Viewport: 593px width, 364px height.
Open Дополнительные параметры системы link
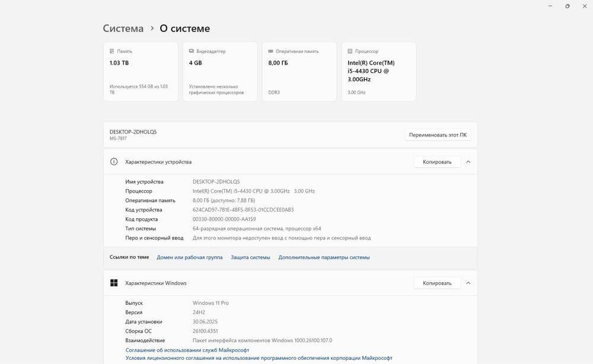click(324, 257)
